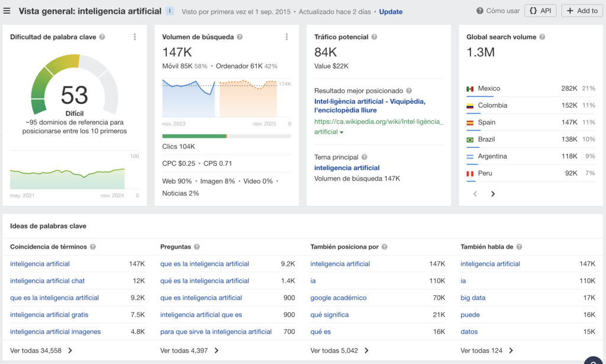Click the help icon beside the Preguntas column header

[197, 246]
